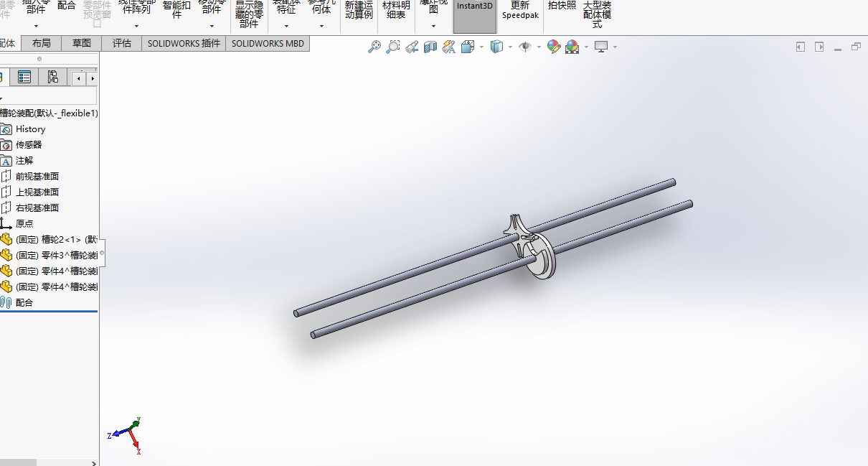The image size is (868, 466).
Task: Toggle the Section View tool
Action: pyautogui.click(x=430, y=47)
